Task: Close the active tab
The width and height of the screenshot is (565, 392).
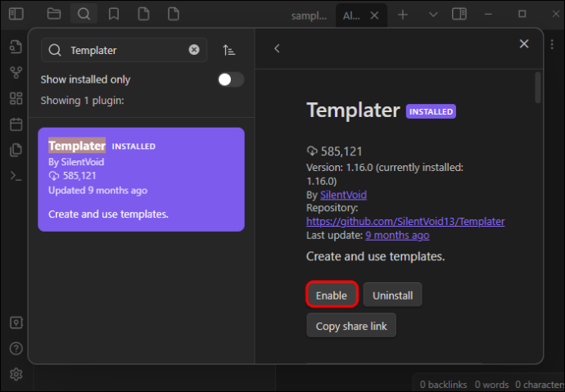Action: (374, 16)
